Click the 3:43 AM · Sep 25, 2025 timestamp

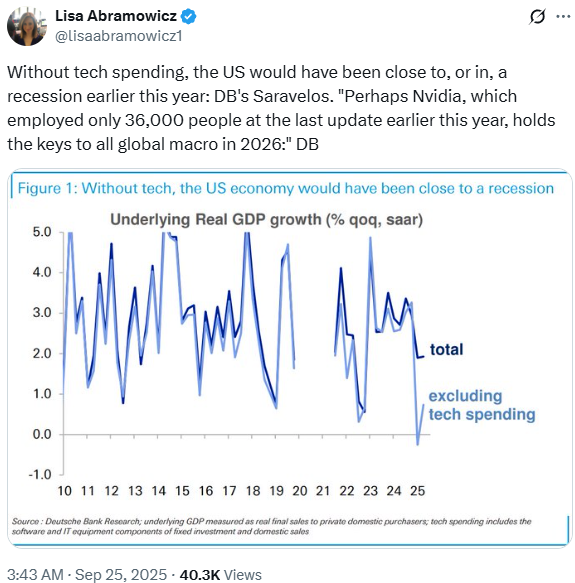(87, 574)
